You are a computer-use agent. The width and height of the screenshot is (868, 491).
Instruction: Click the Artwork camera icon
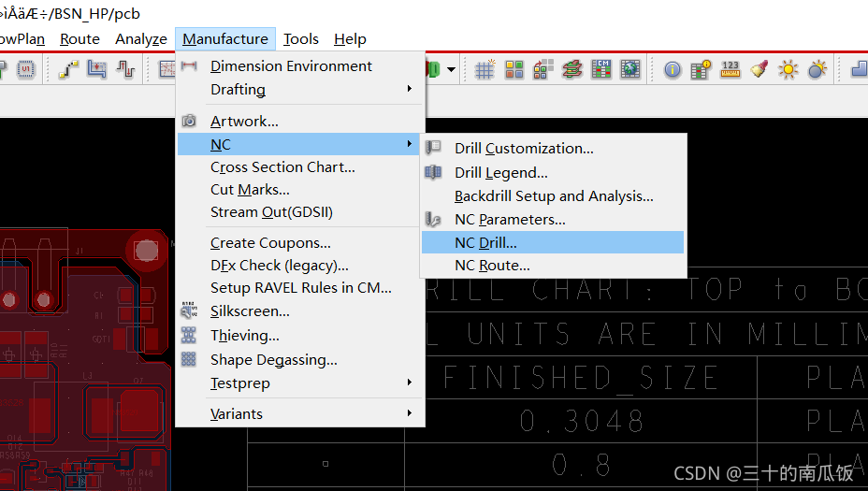(189, 121)
